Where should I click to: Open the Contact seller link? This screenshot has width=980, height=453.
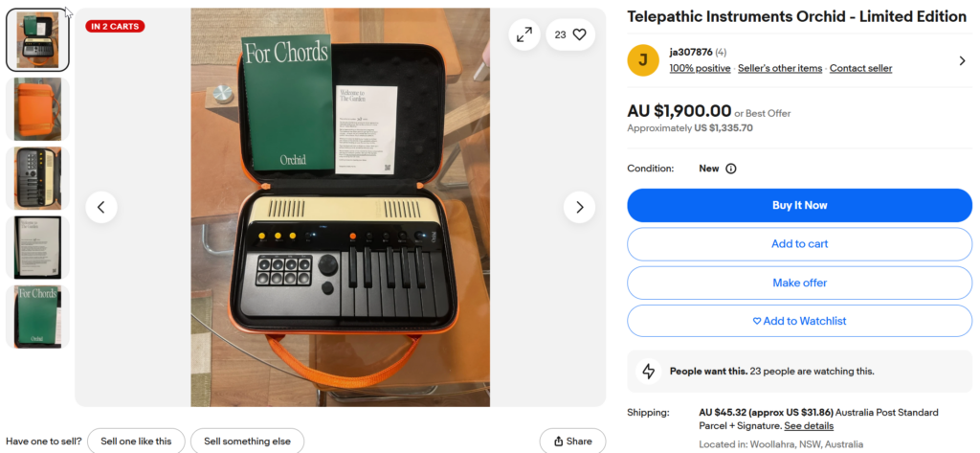tap(860, 68)
